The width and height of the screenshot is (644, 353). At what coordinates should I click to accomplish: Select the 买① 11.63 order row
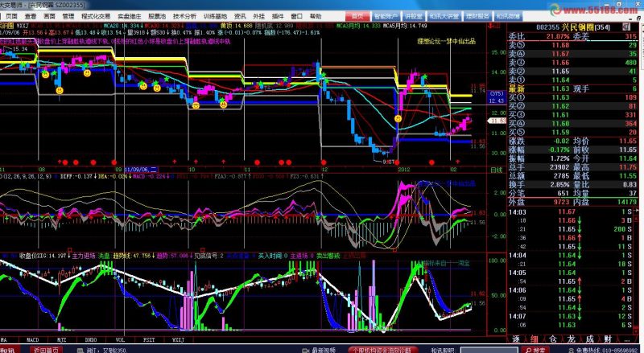click(x=574, y=97)
